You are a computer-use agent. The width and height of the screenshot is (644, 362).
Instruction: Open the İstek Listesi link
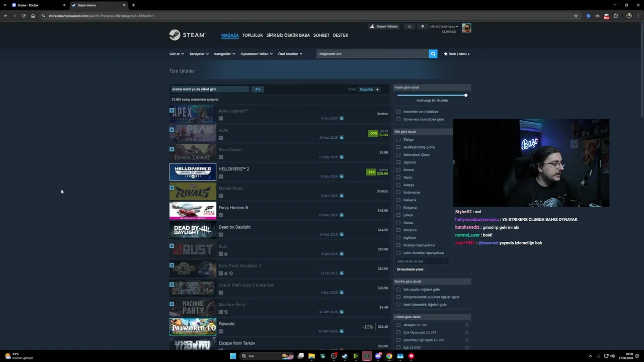[456, 54]
